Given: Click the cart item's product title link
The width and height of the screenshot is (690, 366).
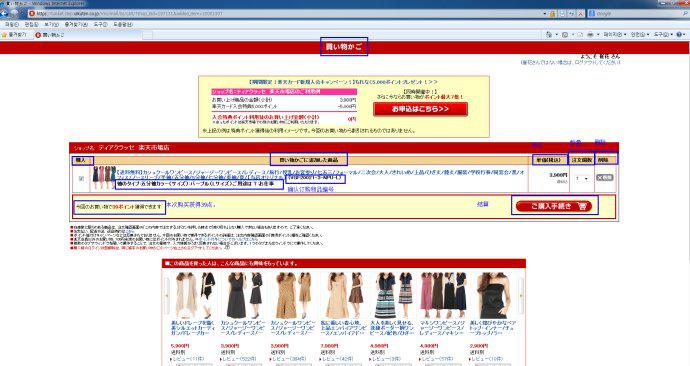Looking at the screenshot, I should (x=321, y=175).
